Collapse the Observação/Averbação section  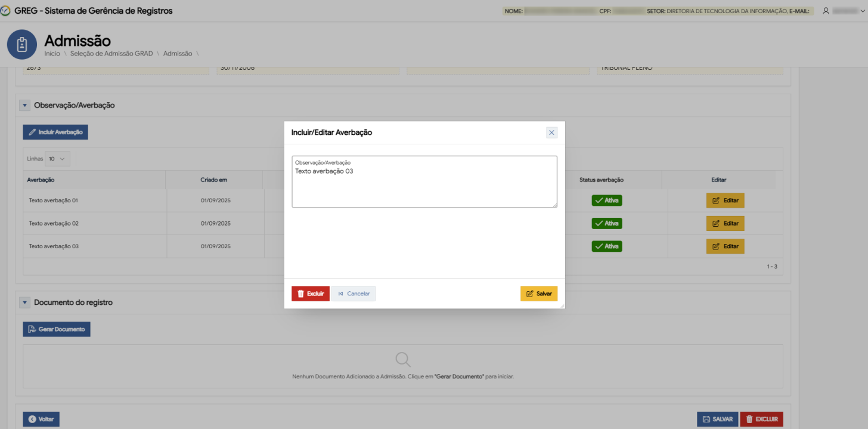pos(25,106)
